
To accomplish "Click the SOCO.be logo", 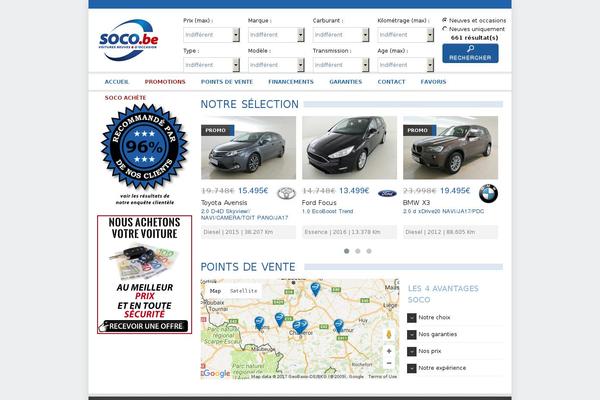I will pos(129,40).
